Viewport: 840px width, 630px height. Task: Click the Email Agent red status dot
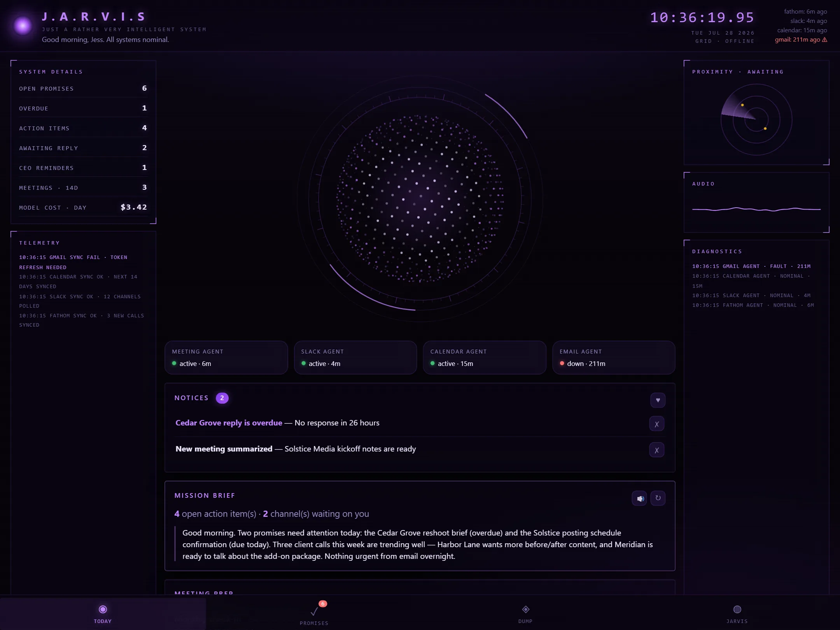pyautogui.click(x=562, y=363)
